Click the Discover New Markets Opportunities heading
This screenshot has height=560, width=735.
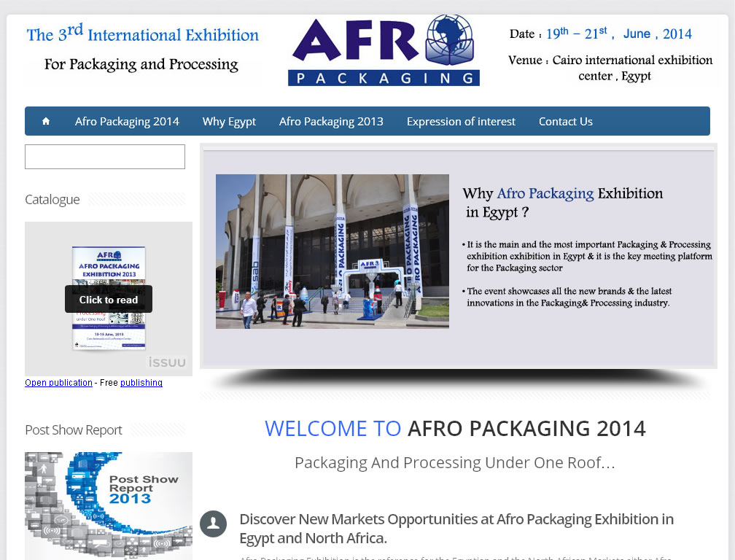pos(456,529)
